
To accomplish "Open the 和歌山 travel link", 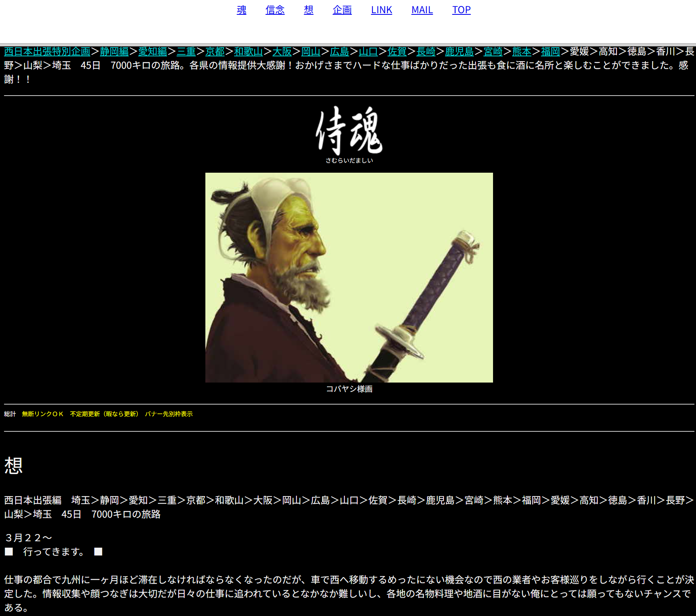I will click(249, 52).
